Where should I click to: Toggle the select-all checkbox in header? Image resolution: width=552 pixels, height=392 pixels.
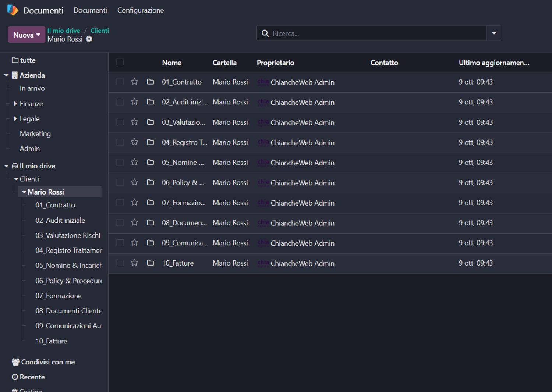click(x=120, y=62)
